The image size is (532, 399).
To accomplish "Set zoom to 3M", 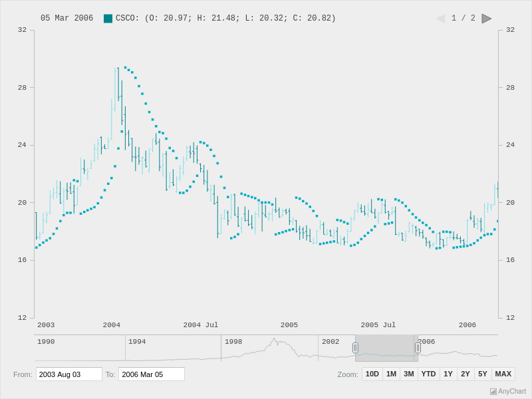I will [x=409, y=374].
